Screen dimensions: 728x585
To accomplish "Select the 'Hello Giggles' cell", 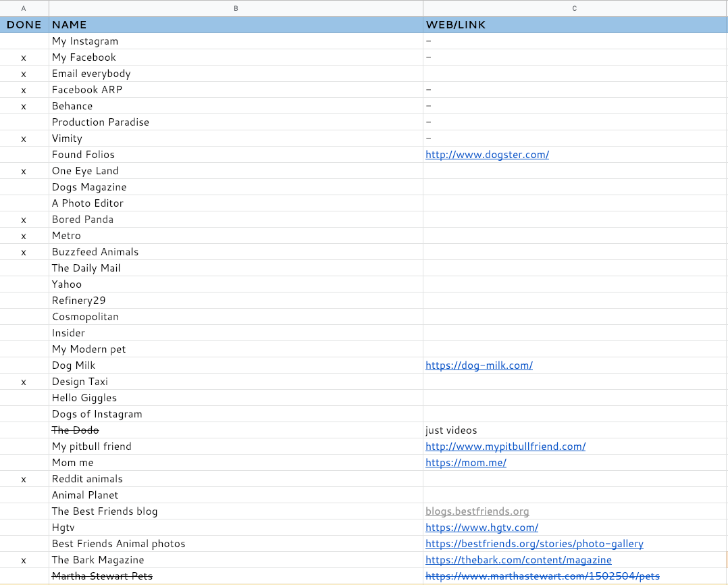I will point(236,398).
